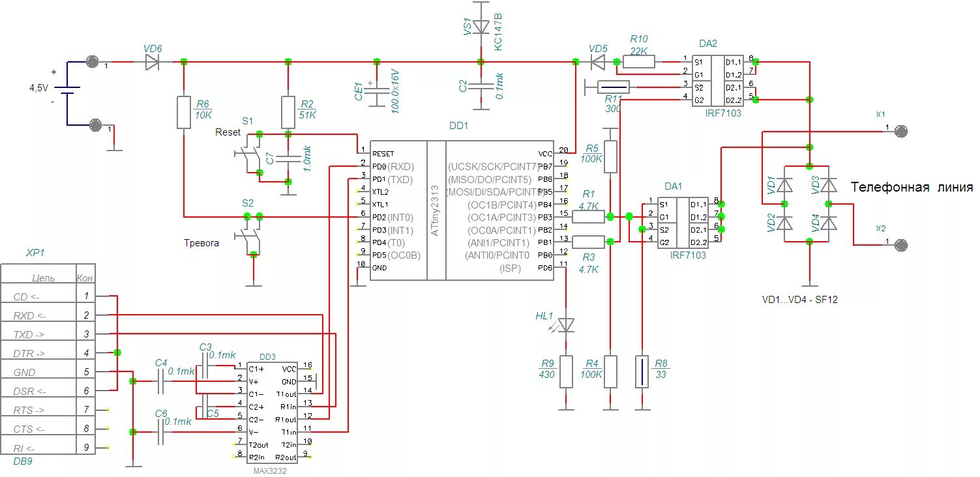Click the DD1 designator label
The height and width of the screenshot is (477, 980).
click(x=459, y=124)
